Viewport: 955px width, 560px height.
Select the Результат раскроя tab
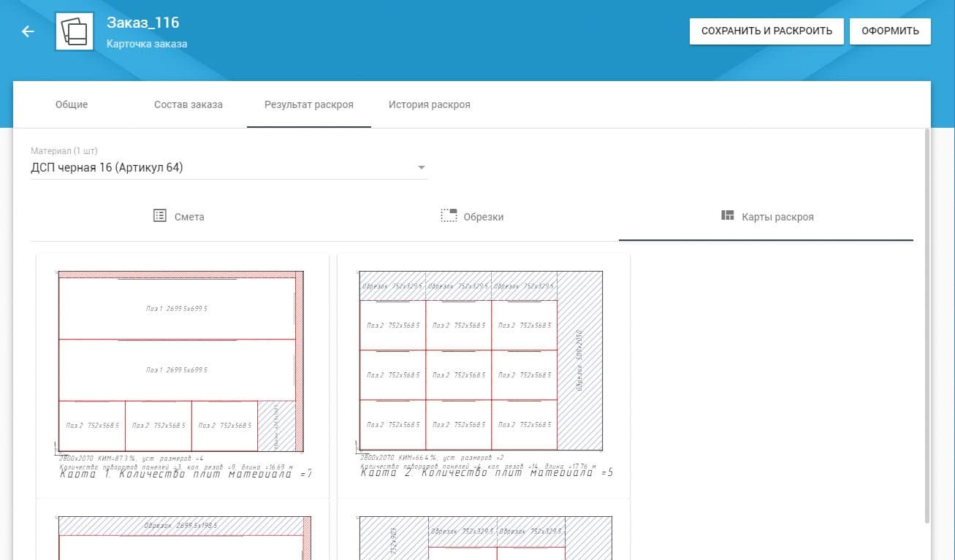(309, 104)
